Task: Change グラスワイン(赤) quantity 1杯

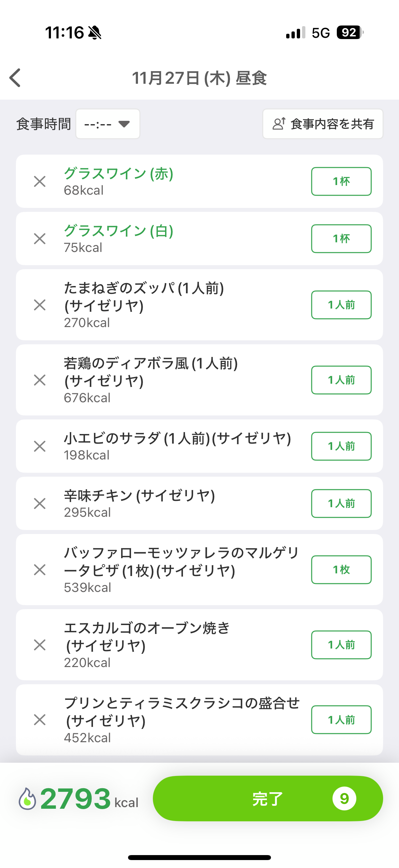Action: [341, 182]
